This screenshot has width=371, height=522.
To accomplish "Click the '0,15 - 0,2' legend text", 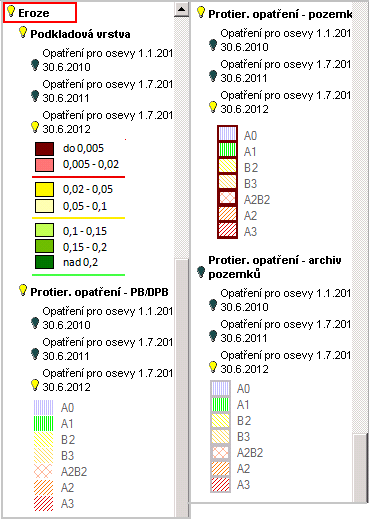I will coord(85,247).
